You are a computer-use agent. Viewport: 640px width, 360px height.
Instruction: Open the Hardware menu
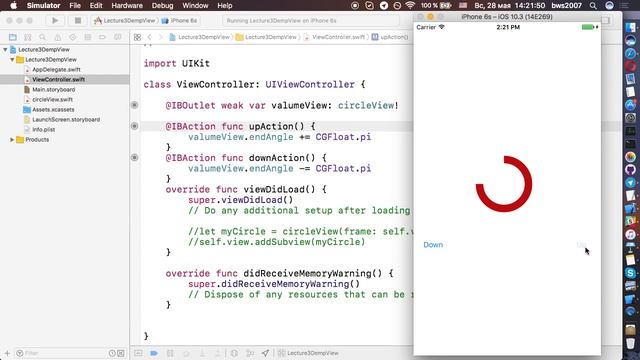coord(127,6)
